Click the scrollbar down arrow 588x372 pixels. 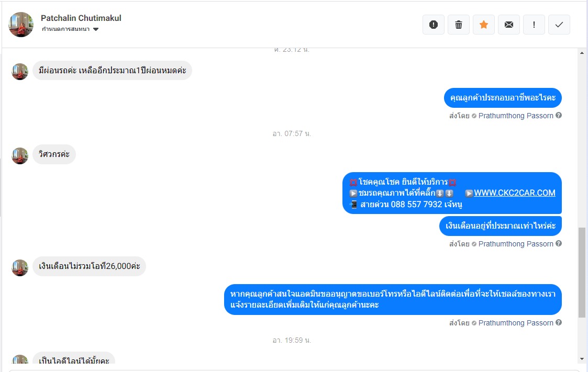582,359
